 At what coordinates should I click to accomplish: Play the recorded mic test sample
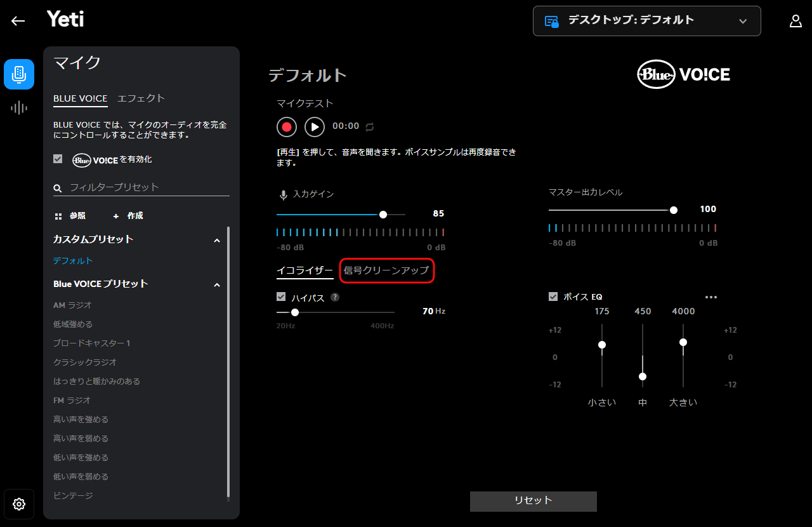pyautogui.click(x=315, y=127)
